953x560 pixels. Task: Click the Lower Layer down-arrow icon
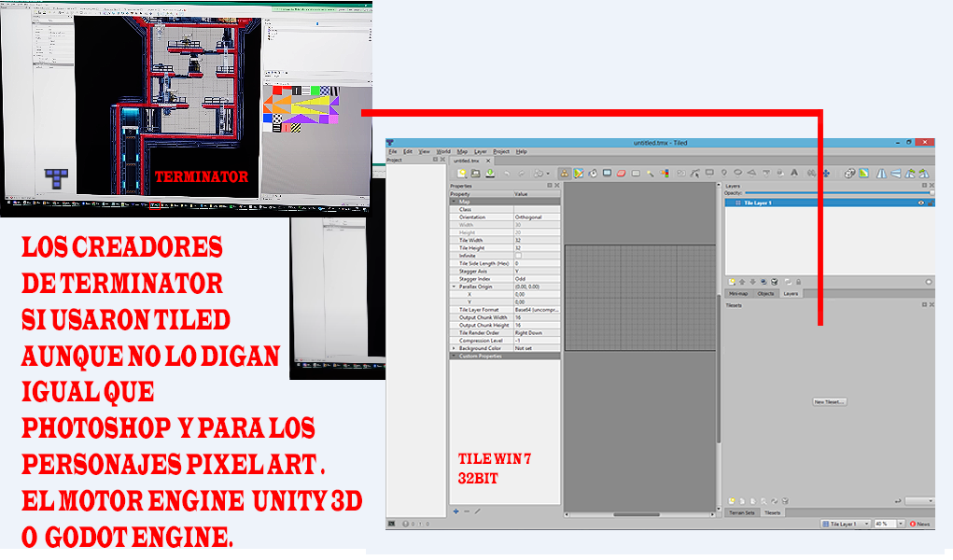[752, 282]
